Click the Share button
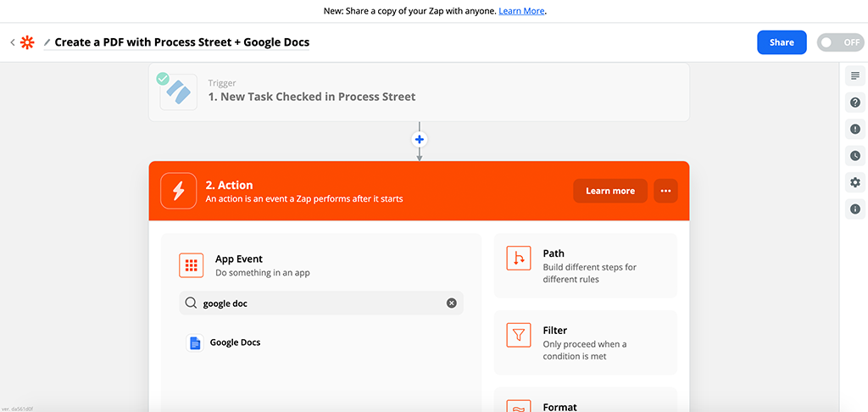The image size is (868, 412). click(x=782, y=42)
